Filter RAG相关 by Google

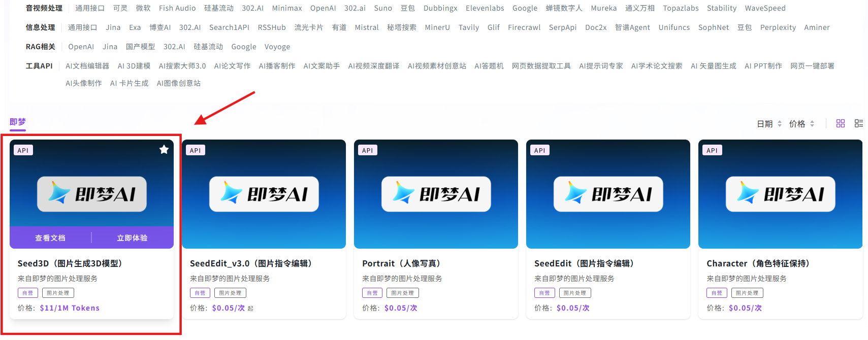tap(244, 47)
